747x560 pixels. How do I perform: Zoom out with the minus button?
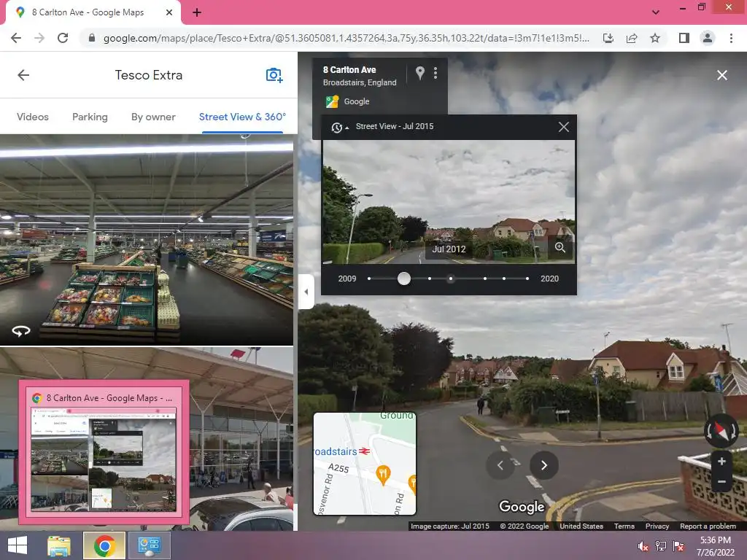(x=721, y=481)
